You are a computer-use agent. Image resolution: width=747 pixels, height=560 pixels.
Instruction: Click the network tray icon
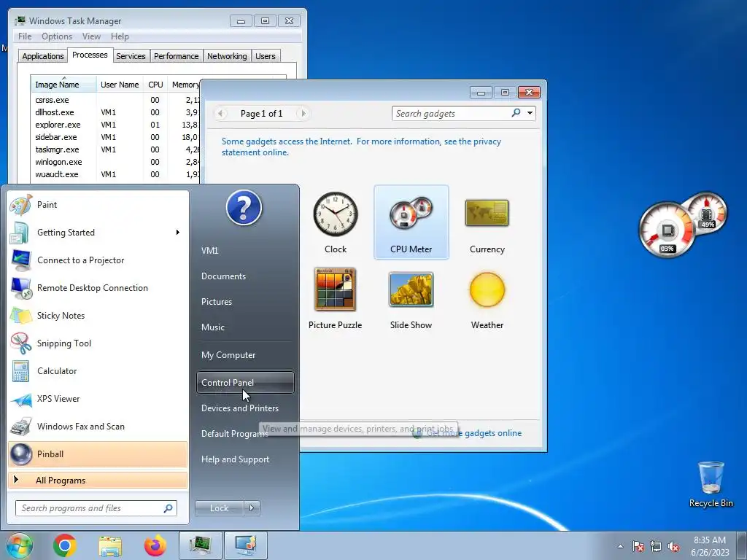(656, 546)
